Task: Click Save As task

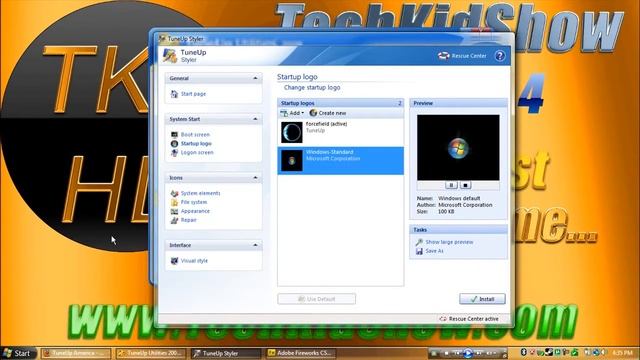Action: [x=434, y=251]
